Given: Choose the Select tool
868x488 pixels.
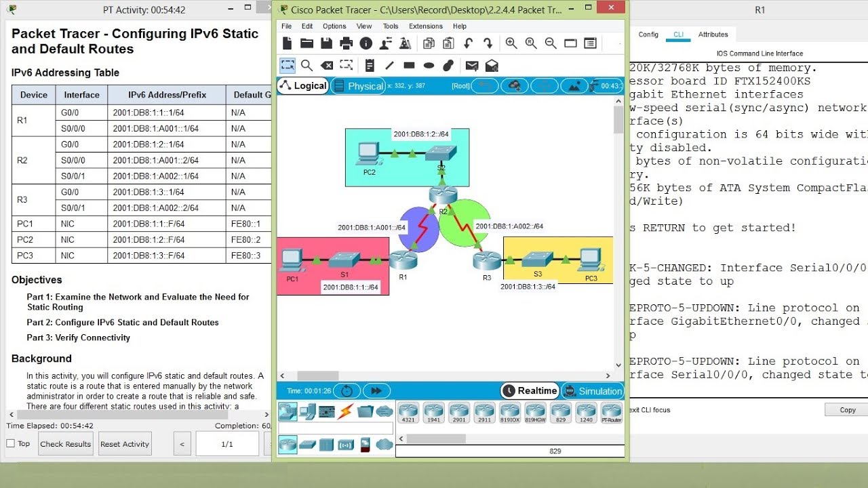Looking at the screenshot, I should coord(288,65).
